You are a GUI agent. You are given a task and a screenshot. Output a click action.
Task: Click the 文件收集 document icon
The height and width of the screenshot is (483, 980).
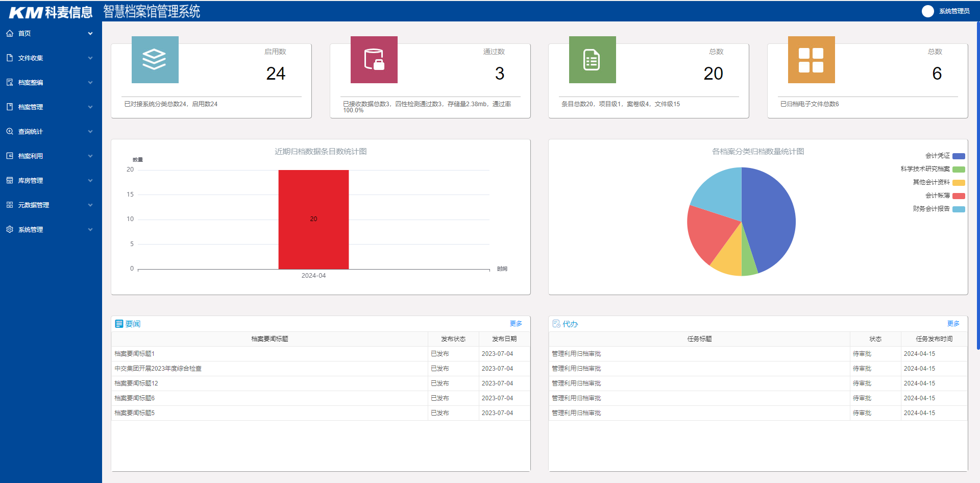[10, 58]
